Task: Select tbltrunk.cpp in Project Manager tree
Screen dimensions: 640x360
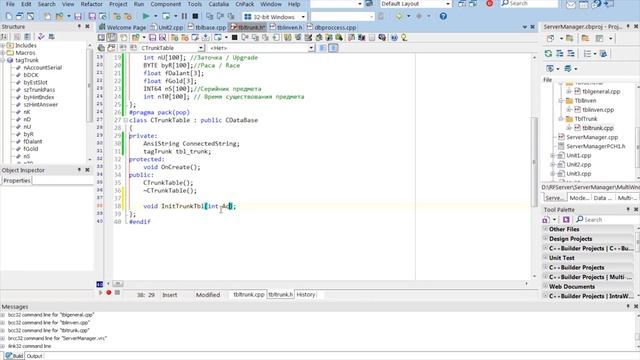Action: pyautogui.click(x=598, y=128)
